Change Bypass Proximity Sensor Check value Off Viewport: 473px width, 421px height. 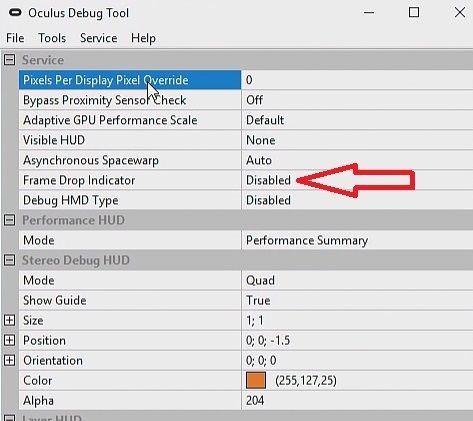coord(358,100)
